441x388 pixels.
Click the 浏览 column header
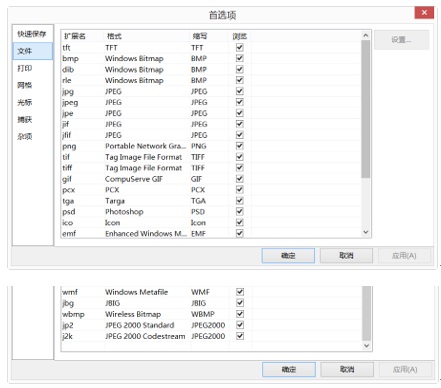[239, 36]
